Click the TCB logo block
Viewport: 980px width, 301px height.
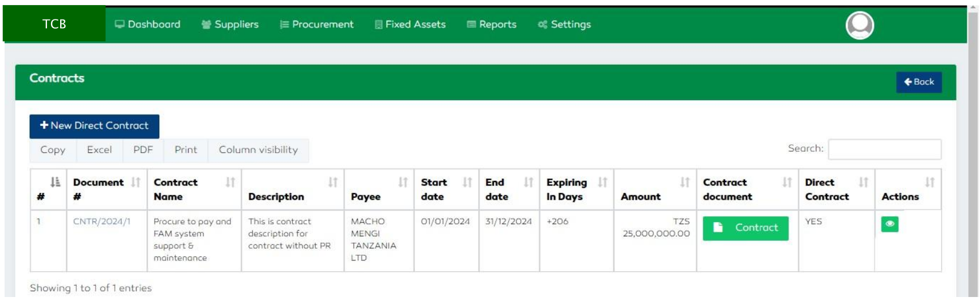coord(54,23)
